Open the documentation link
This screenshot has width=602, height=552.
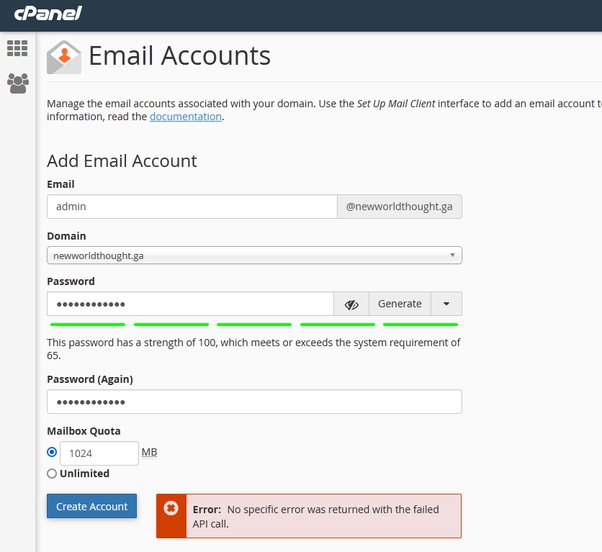pyautogui.click(x=185, y=117)
